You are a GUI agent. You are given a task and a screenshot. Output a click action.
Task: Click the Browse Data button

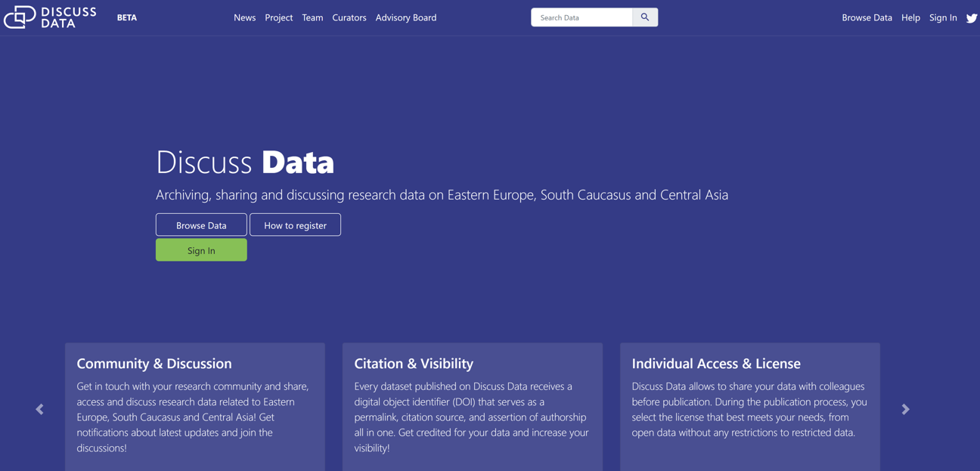point(200,225)
